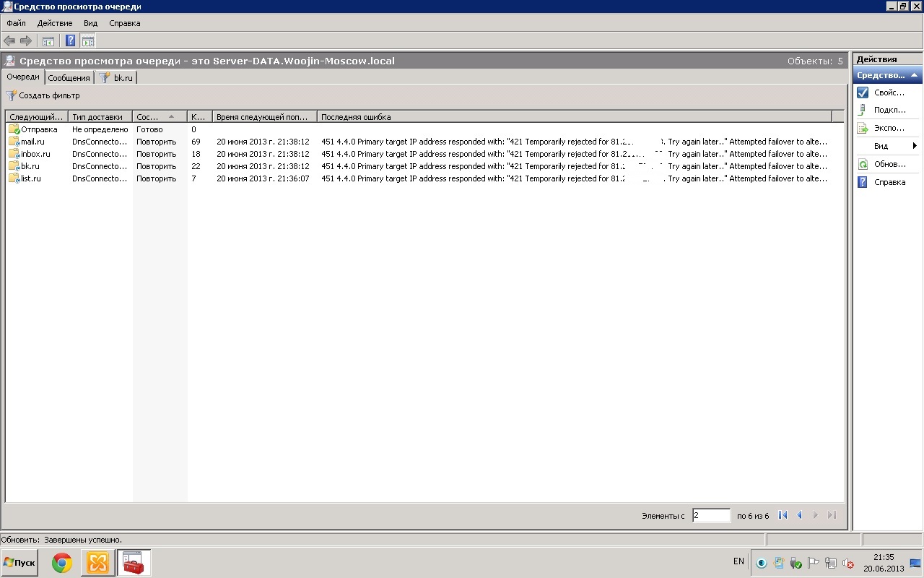This screenshot has height=578, width=924.
Task: Expand the Вид submenu in the actions pane
Action: pos(888,146)
